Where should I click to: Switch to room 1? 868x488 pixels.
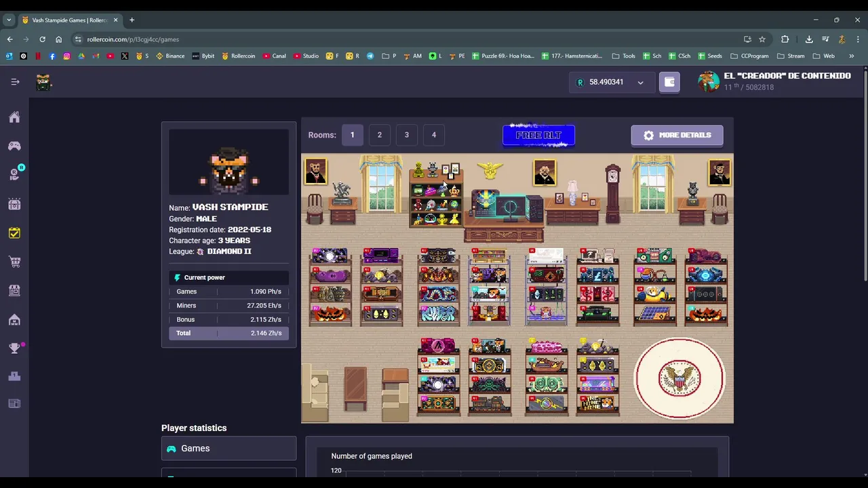point(352,135)
